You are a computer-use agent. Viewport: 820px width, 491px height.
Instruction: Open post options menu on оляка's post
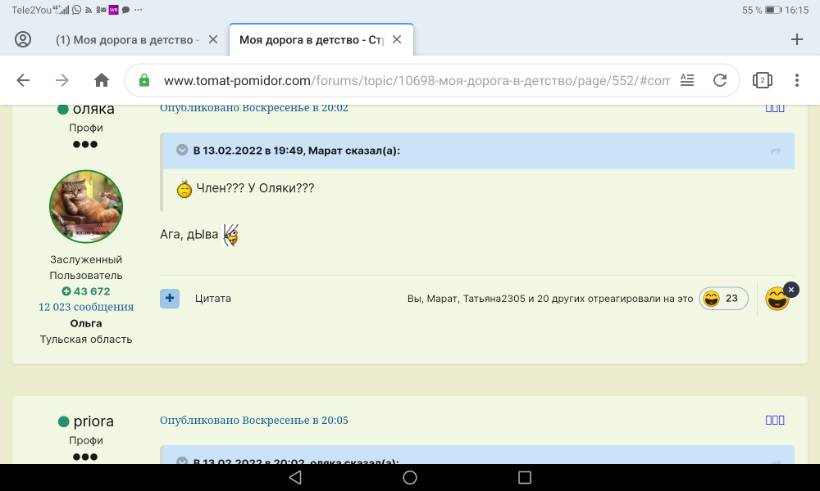(775, 108)
